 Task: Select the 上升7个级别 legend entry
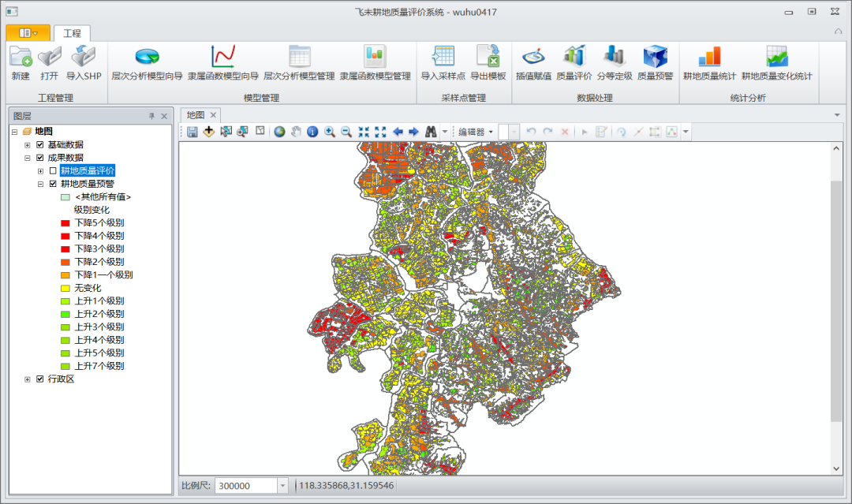[99, 366]
